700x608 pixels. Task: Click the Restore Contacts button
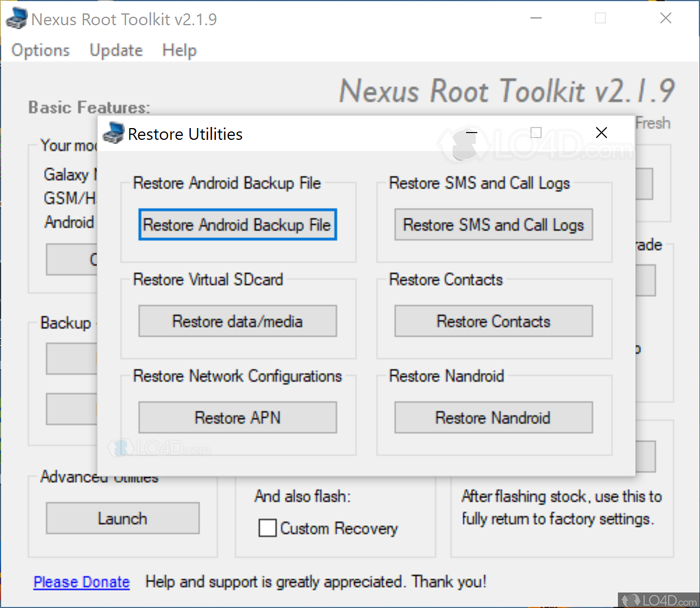coord(494,321)
